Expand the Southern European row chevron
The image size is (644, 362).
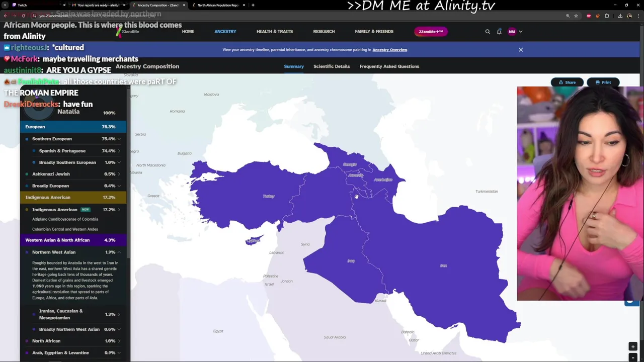[119, 139]
